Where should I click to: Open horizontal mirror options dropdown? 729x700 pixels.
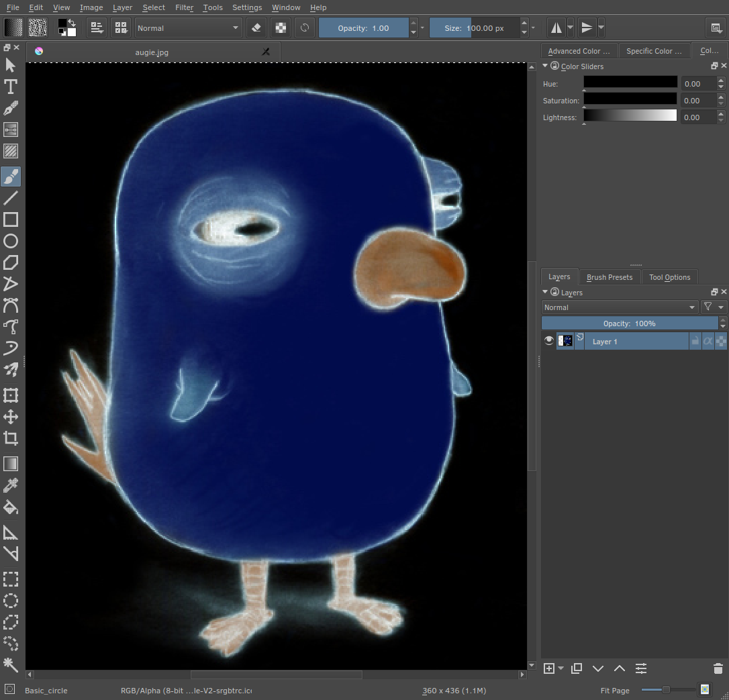571,28
